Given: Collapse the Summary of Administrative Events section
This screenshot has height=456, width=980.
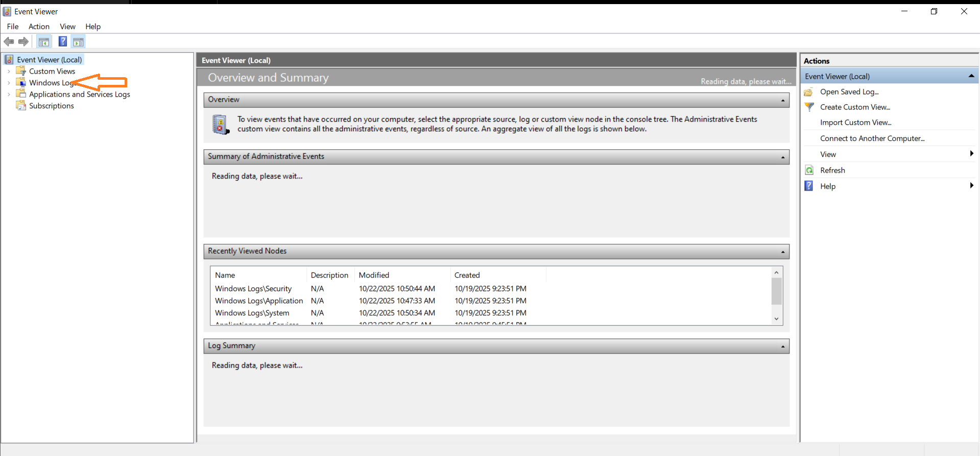Looking at the screenshot, I should (782, 157).
